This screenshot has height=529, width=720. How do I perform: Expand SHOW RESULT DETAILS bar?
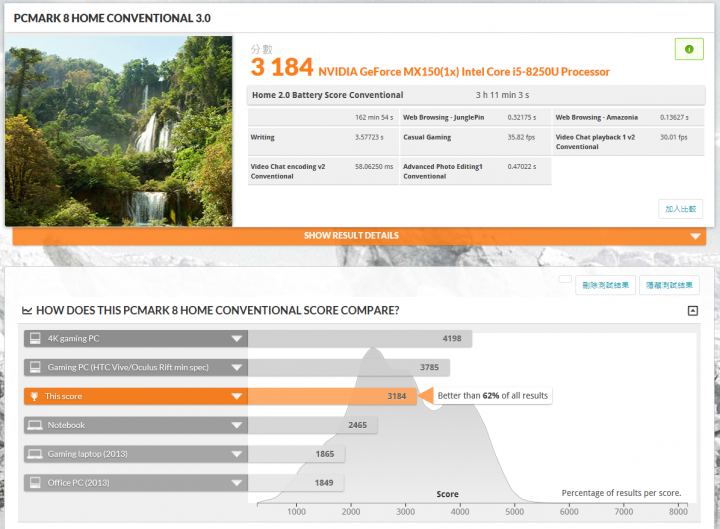pyautogui.click(x=359, y=236)
